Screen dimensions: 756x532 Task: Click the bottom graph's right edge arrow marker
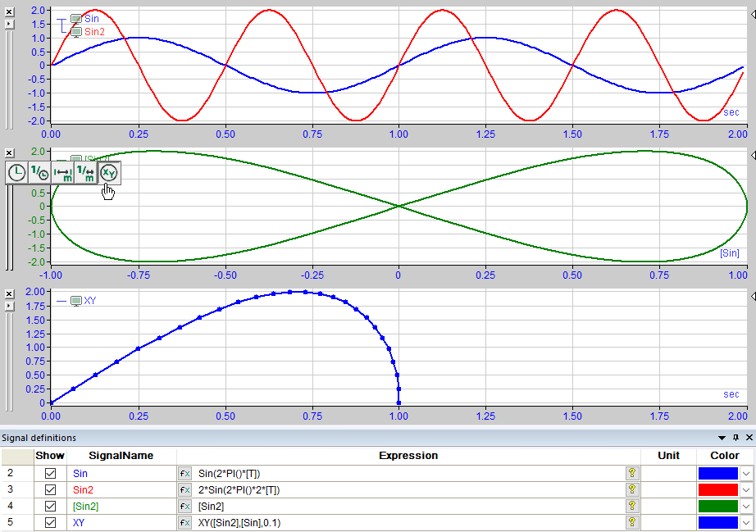click(x=753, y=297)
